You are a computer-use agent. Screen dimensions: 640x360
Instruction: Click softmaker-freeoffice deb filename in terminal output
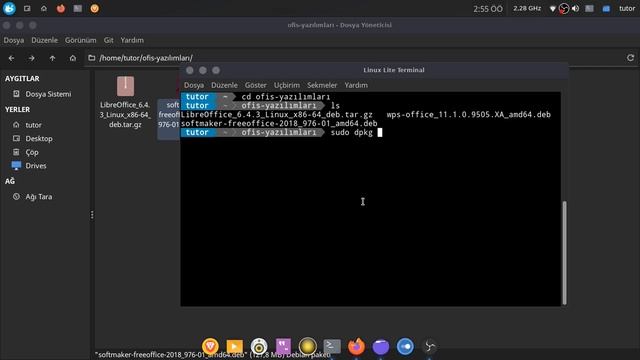click(279, 123)
